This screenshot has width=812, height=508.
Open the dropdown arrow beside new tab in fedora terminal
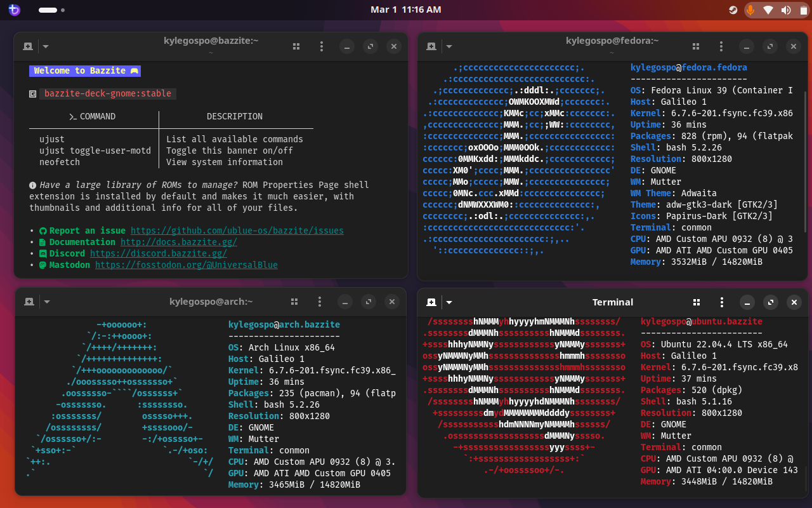pyautogui.click(x=449, y=46)
